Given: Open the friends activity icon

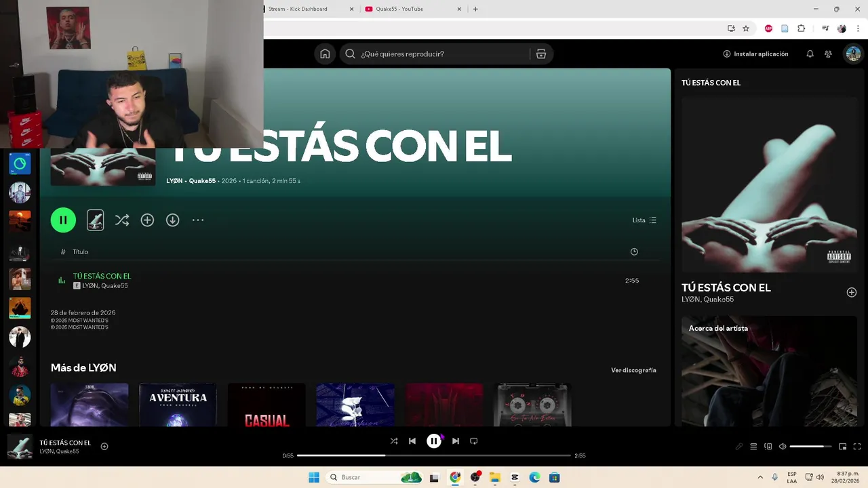Looking at the screenshot, I should click(x=828, y=54).
